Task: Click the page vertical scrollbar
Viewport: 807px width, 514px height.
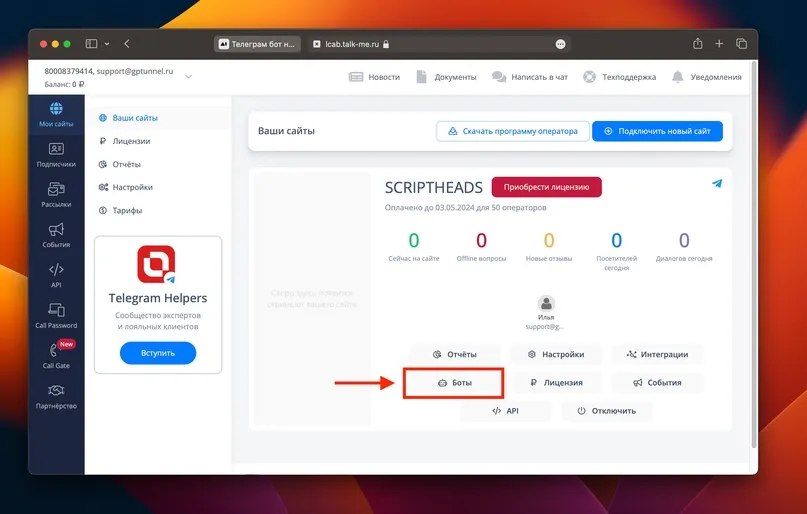Action: [754, 255]
